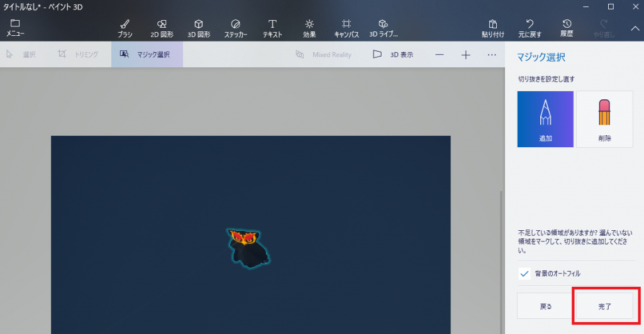Screen dimensions: 644x334
Task: Click the canvas vertical scrollbar
Action: [501, 263]
